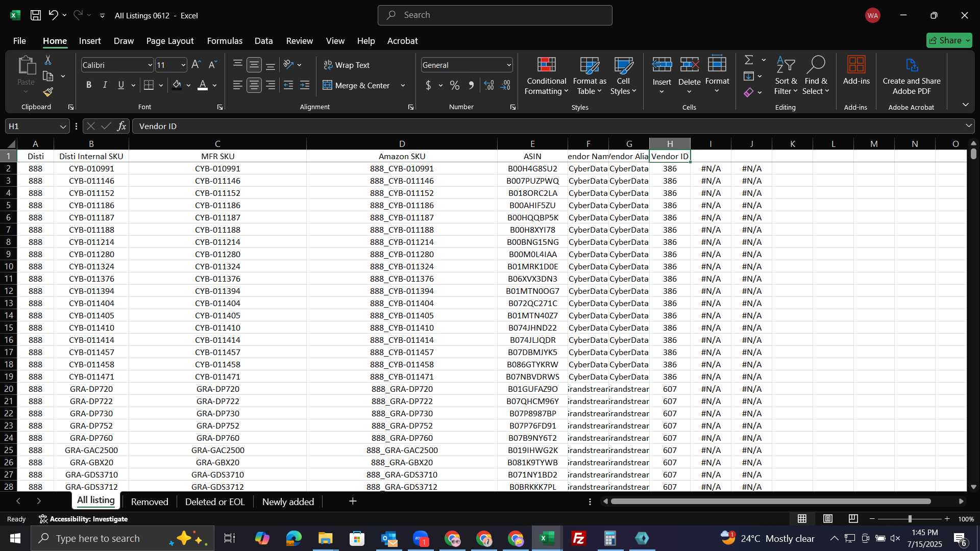Switch to the Insert ribbon tab

(x=90, y=41)
